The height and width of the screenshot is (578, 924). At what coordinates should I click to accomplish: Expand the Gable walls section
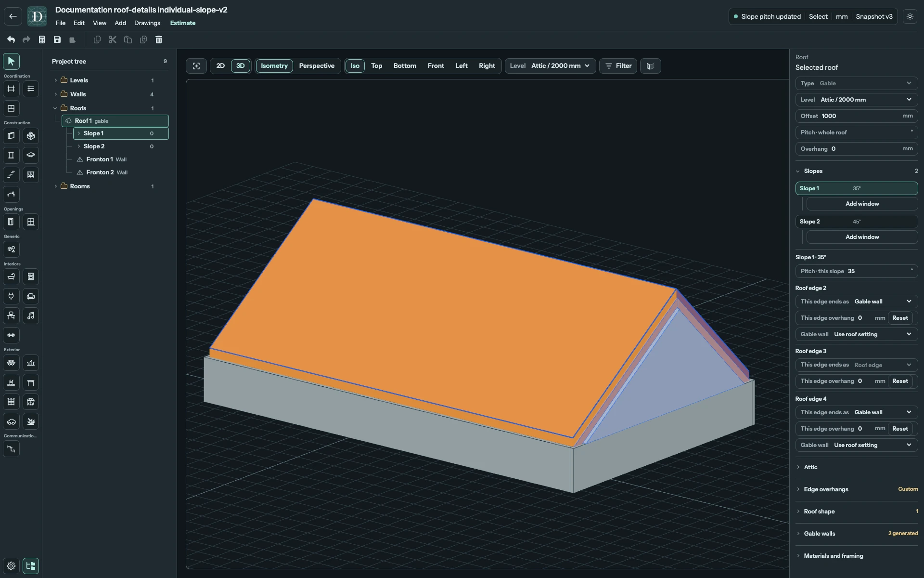click(857, 534)
